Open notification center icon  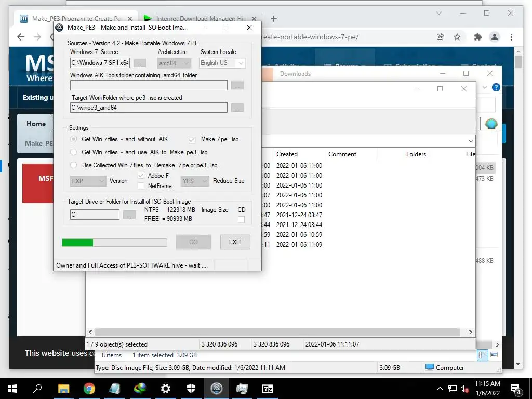[x=516, y=389]
